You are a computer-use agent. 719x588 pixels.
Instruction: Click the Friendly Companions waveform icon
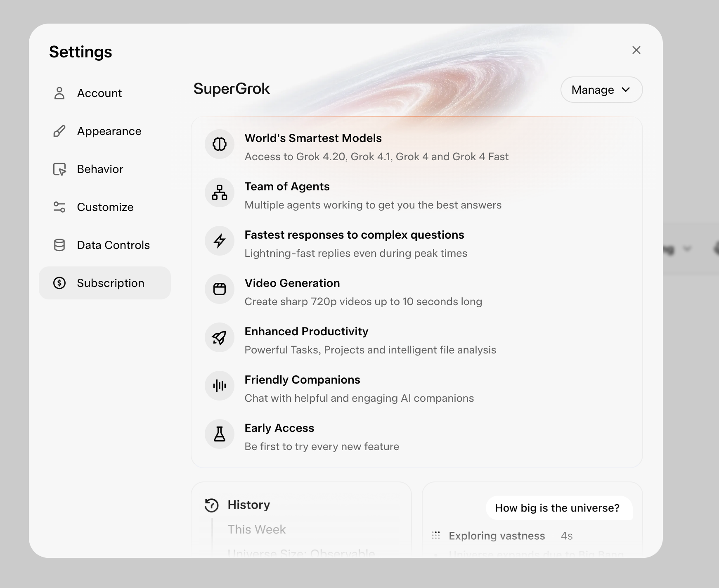(x=220, y=386)
